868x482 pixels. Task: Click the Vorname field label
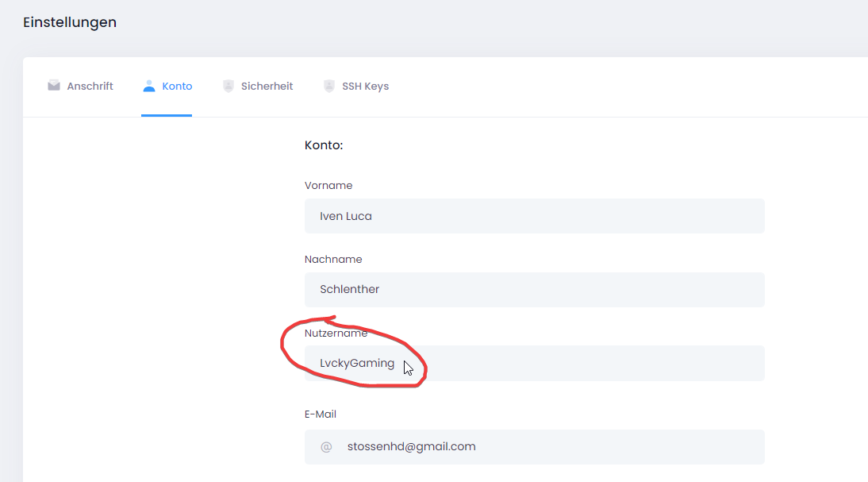328,185
